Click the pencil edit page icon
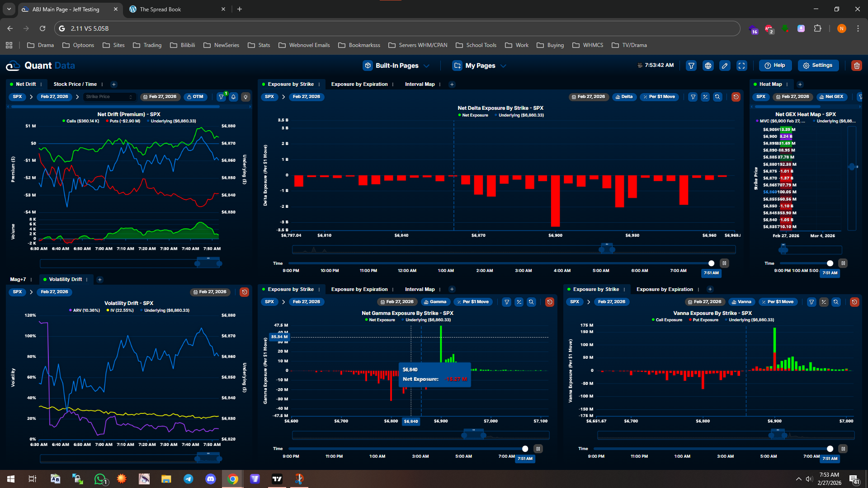Viewport: 868px width, 488px height. [725, 66]
